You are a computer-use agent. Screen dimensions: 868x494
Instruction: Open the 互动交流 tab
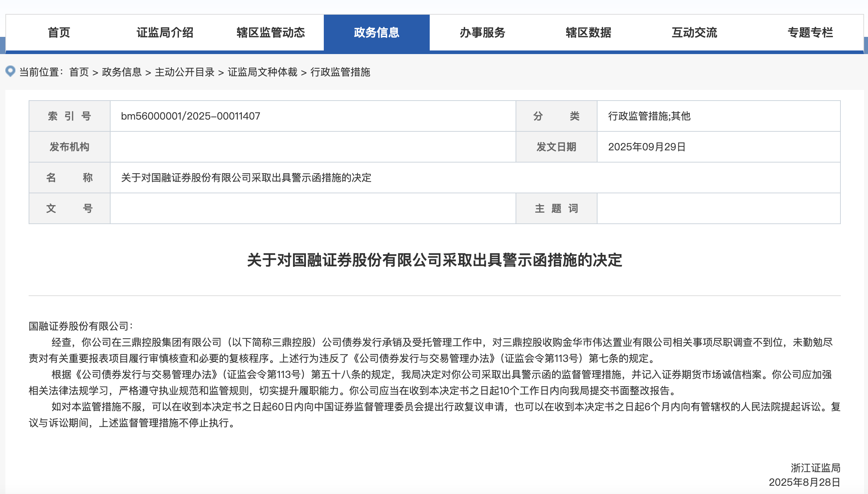694,33
